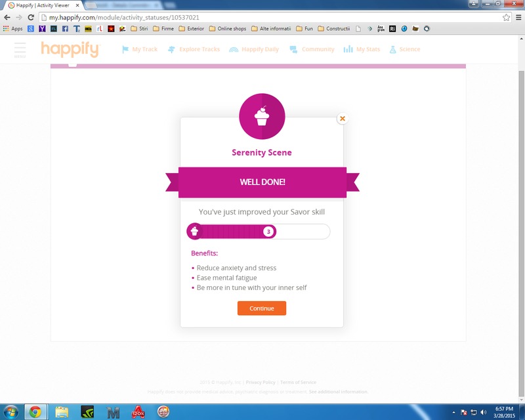Image resolution: width=525 pixels, height=420 pixels.
Task: Open the Apps bookmark shortcut
Action: click(x=12, y=29)
